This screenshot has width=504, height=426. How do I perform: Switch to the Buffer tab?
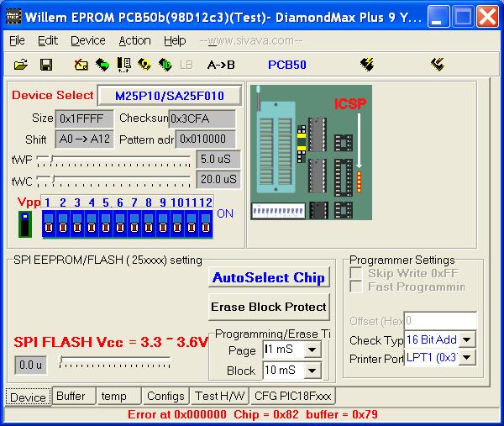pyautogui.click(x=73, y=396)
